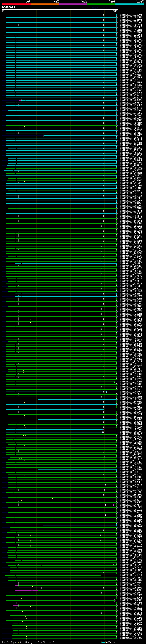Screen dimensions: 146x644
Task: Select hit UniRef100_B5DFX3
Action: (x=131, y=87)
